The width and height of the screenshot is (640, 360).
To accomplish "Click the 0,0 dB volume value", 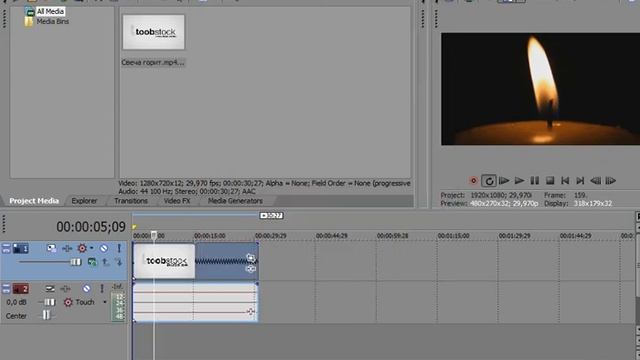I will 16,302.
